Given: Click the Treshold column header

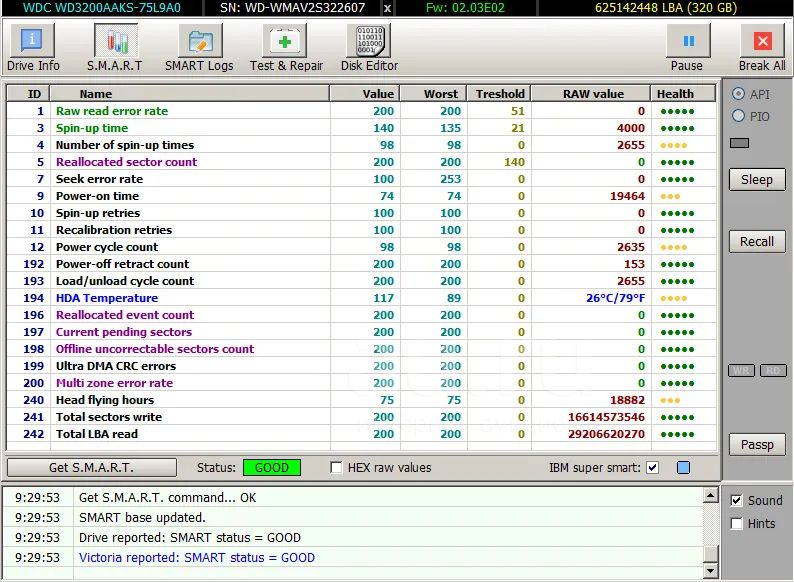Looking at the screenshot, I should coord(499,94).
